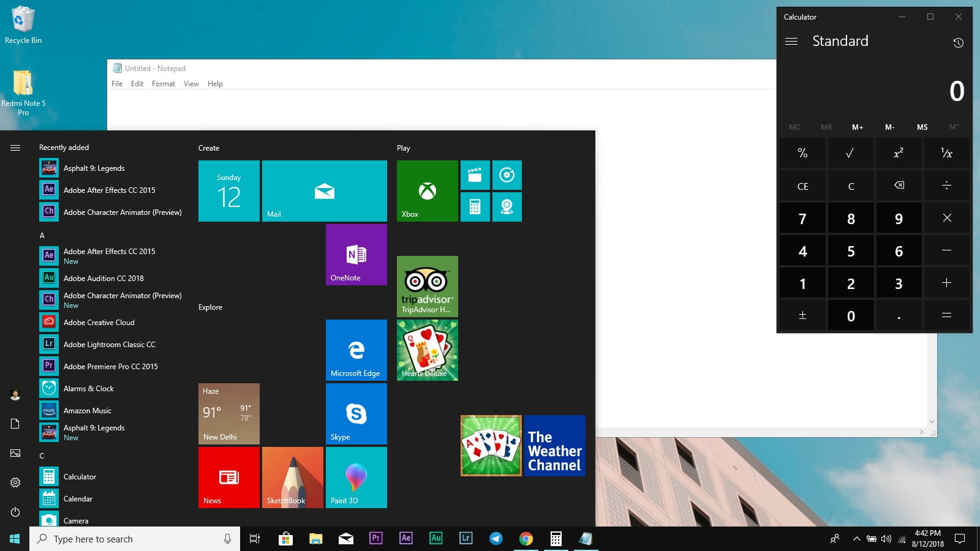Click the CE button in Calculator
The width and height of the screenshot is (980, 551).
click(x=802, y=186)
